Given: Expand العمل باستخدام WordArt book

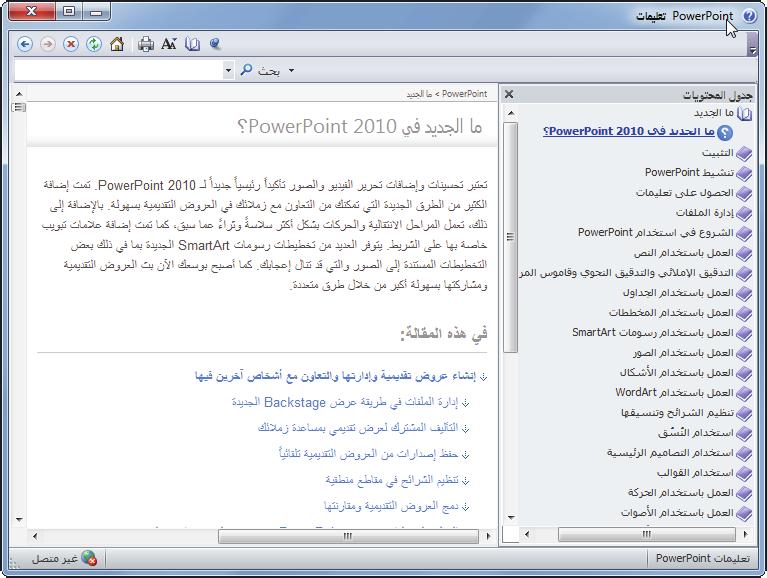Looking at the screenshot, I should 744,394.
